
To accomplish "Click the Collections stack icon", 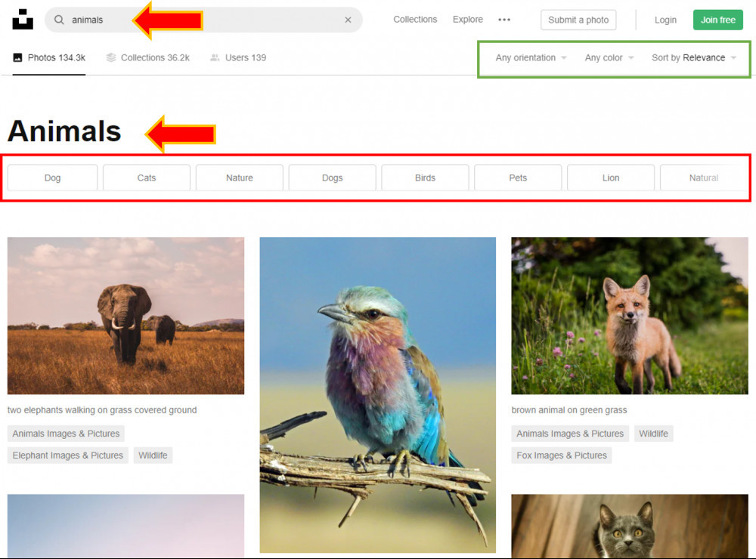I will [111, 58].
